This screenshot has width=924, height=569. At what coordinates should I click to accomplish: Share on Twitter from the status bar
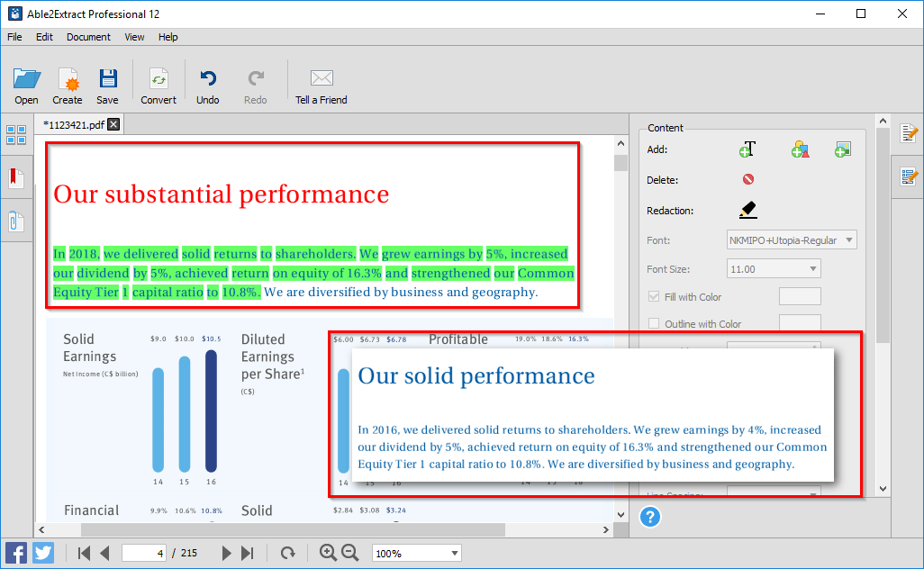click(x=43, y=553)
